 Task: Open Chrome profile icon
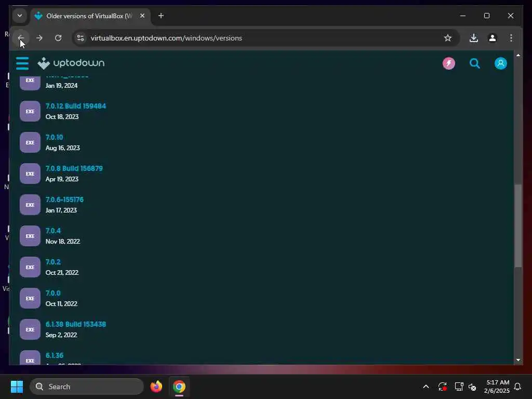pyautogui.click(x=493, y=38)
